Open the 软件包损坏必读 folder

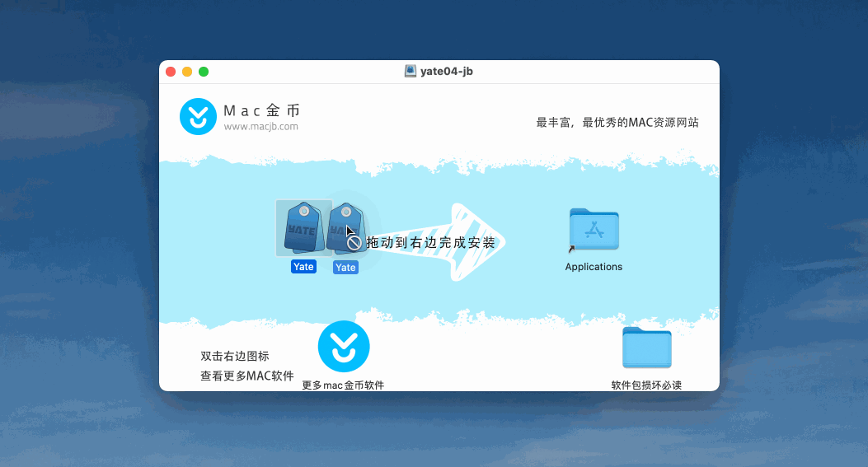tap(646, 348)
